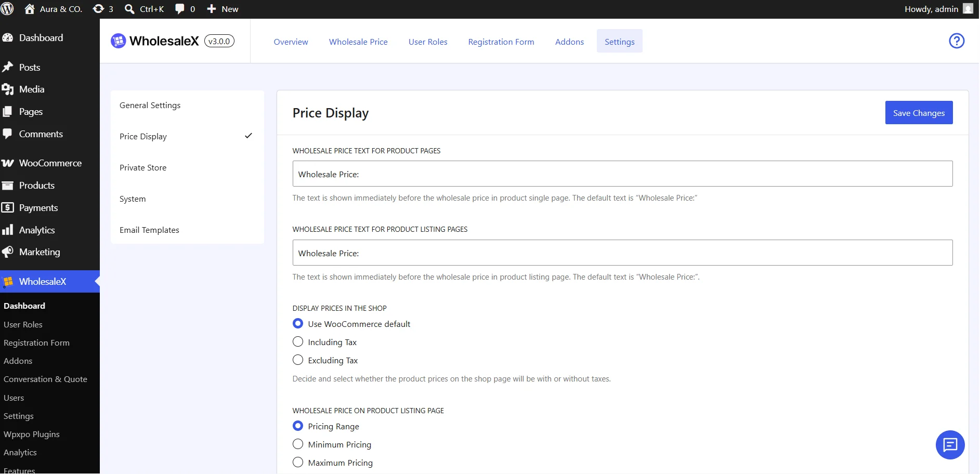980x474 pixels.
Task: Open sidebar Users submenu link
Action: (14, 398)
